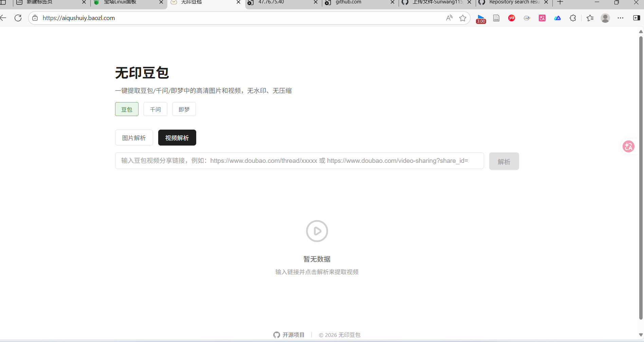Viewport: 644px width, 342px height.
Task: Toggle the browser sidebar panel icon
Action: click(637, 18)
